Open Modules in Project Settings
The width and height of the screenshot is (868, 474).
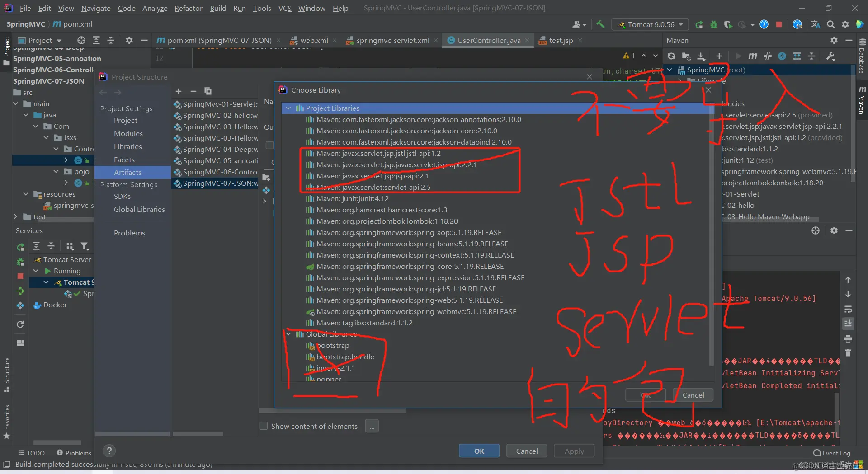tap(128, 133)
